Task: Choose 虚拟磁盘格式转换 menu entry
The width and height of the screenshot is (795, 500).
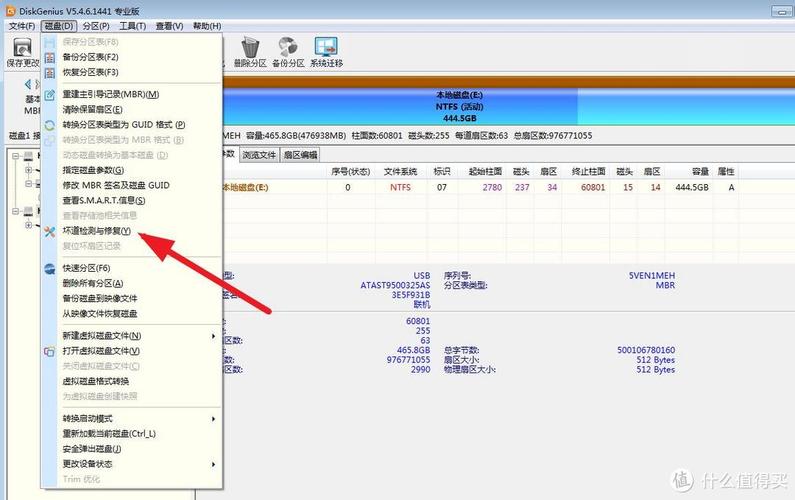Action: [96, 381]
